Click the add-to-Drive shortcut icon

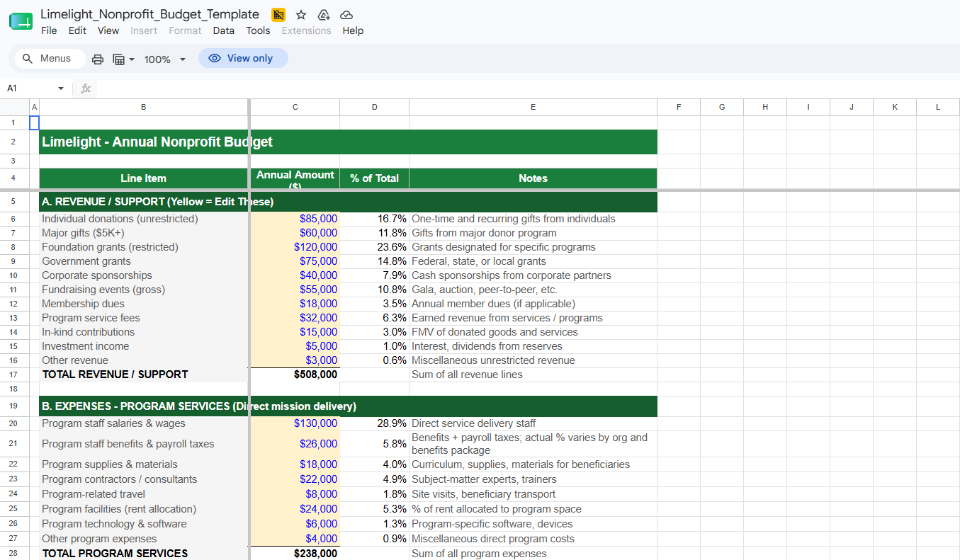(324, 15)
